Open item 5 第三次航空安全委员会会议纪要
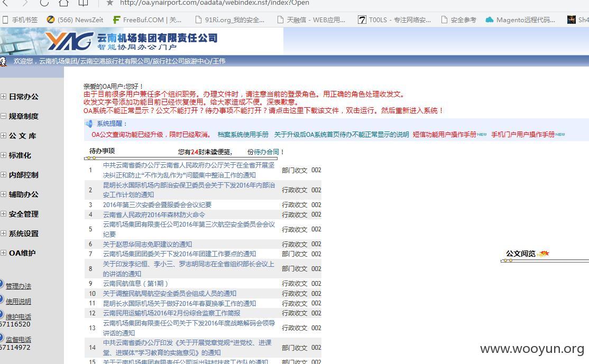This screenshot has height=364, width=589. pos(189,229)
